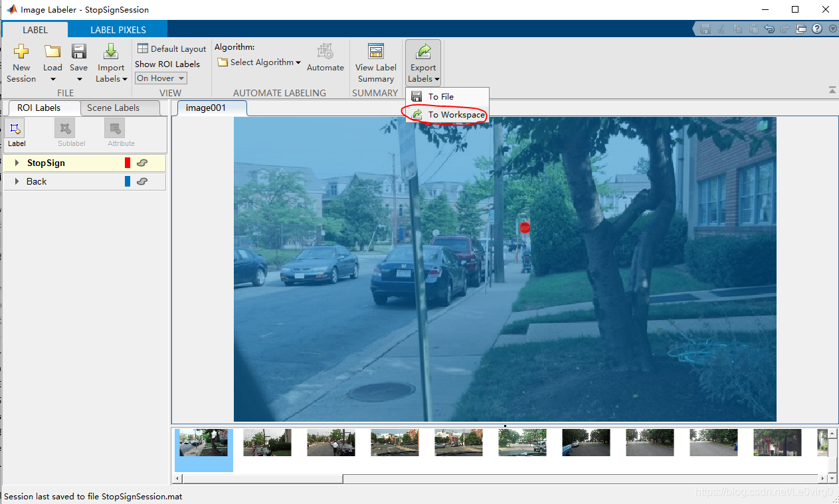The width and height of the screenshot is (839, 504).
Task: Switch to the LABEL ribbon tab
Action: click(x=35, y=29)
